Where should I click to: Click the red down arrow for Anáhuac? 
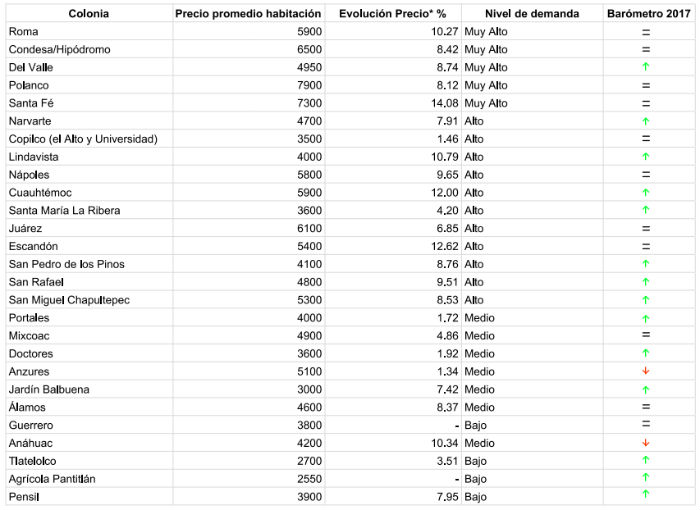tap(646, 443)
